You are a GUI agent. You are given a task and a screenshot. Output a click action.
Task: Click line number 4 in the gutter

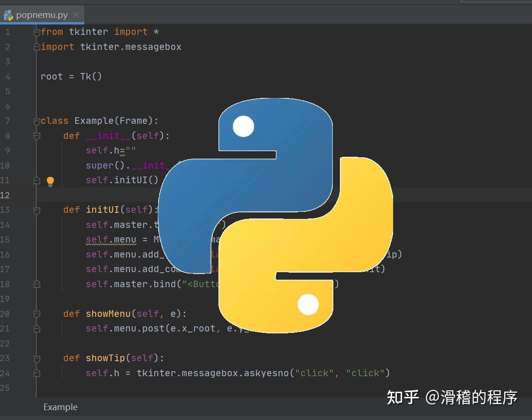[x=8, y=77]
